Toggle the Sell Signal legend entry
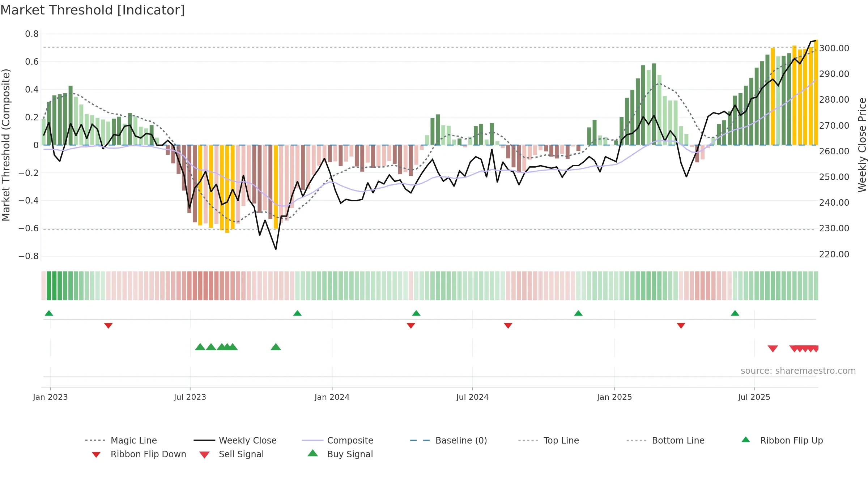 coord(231,454)
